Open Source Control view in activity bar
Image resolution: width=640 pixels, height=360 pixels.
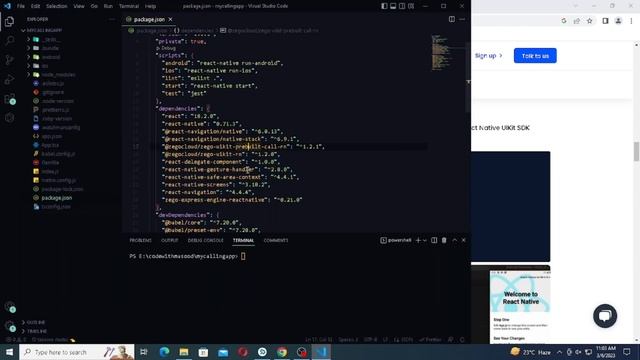[x=9, y=60]
